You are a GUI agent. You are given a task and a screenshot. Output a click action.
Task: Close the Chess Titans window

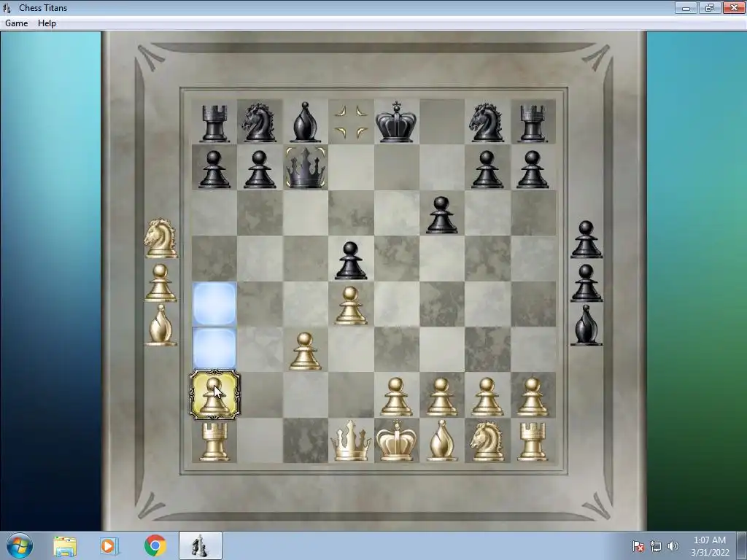pos(734,7)
